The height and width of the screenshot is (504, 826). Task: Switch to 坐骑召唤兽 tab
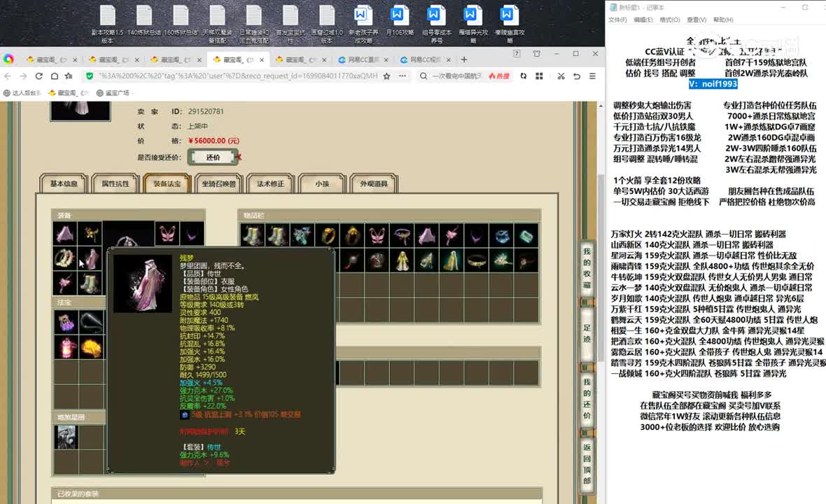(218, 184)
